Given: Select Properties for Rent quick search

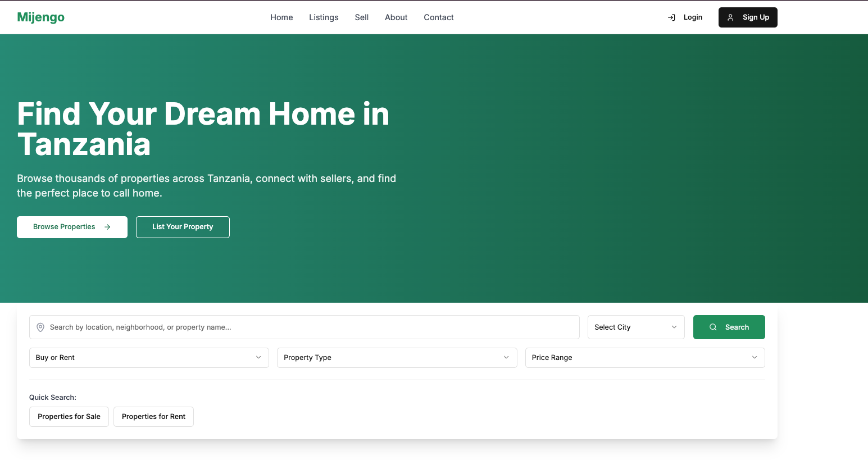Looking at the screenshot, I should click(153, 417).
